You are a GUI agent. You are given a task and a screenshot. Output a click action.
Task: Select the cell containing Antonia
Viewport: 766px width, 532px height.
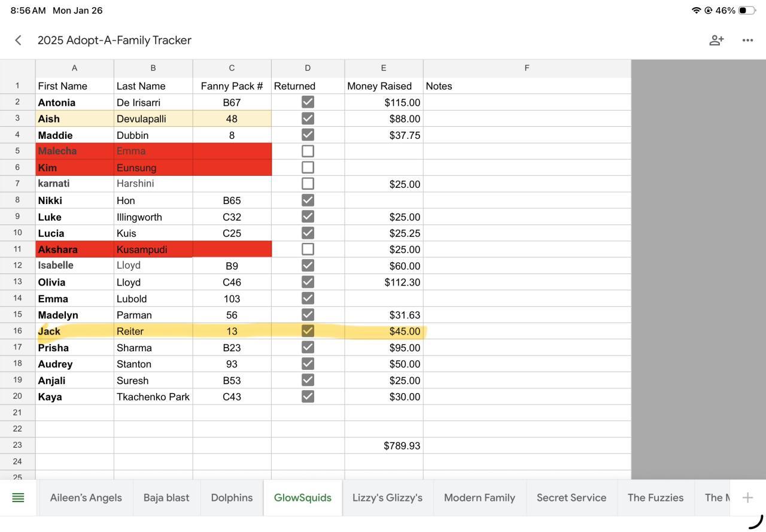75,102
